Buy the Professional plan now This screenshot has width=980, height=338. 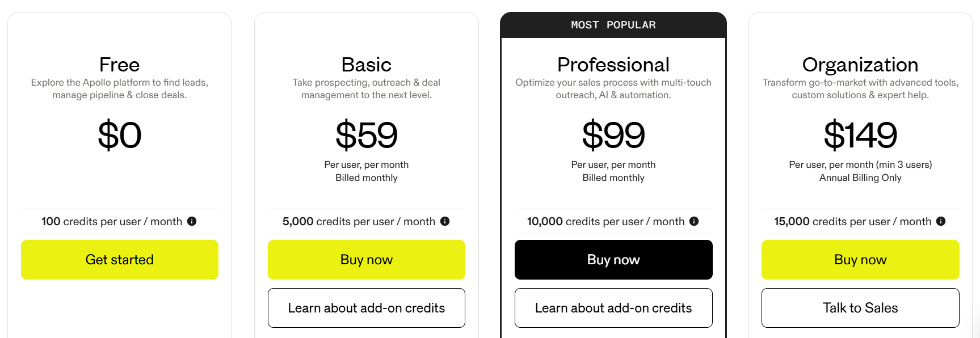pyautogui.click(x=613, y=260)
